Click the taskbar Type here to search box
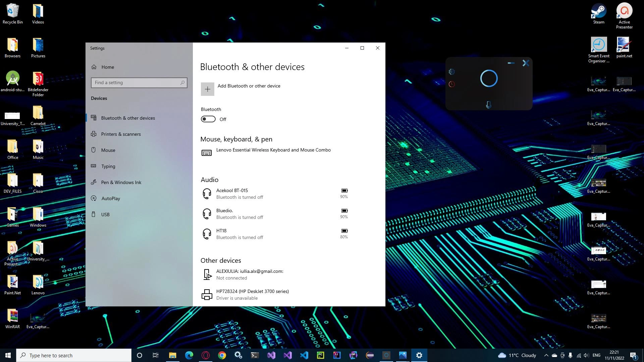 (74, 355)
